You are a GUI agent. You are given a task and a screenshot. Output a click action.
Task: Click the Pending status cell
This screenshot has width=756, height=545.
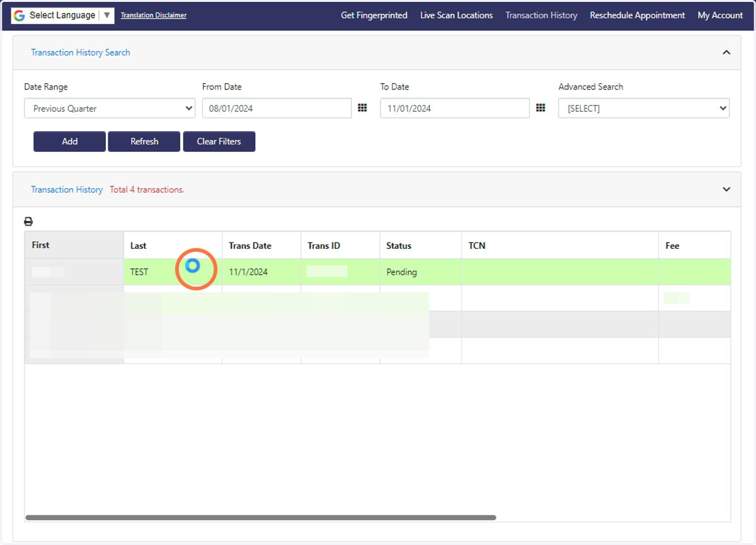420,272
